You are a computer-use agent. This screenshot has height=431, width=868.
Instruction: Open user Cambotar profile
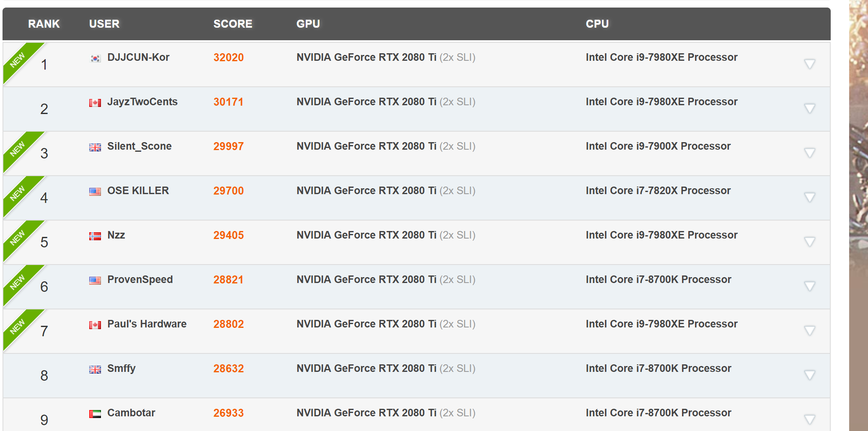pyautogui.click(x=131, y=413)
